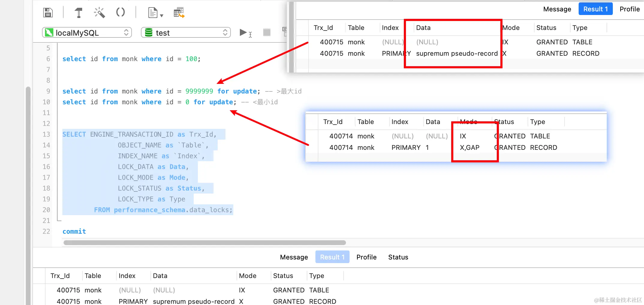The height and width of the screenshot is (305, 644).
Task: Click the RECORD type cell in bottom grid
Action: [x=323, y=301]
